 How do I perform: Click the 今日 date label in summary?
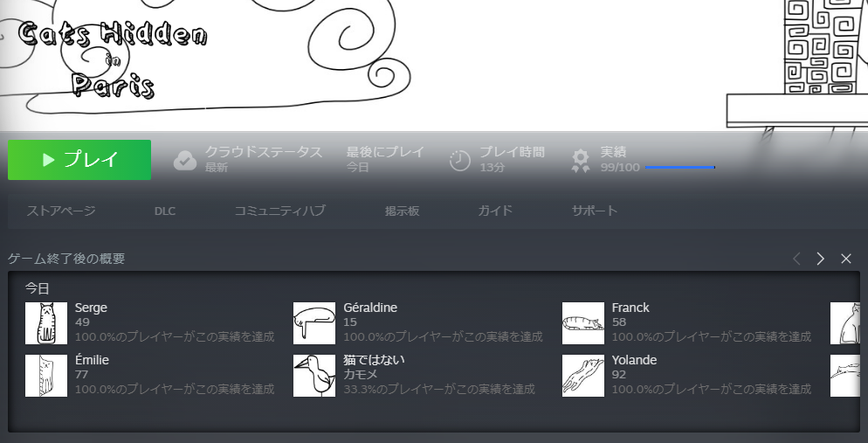point(37,288)
